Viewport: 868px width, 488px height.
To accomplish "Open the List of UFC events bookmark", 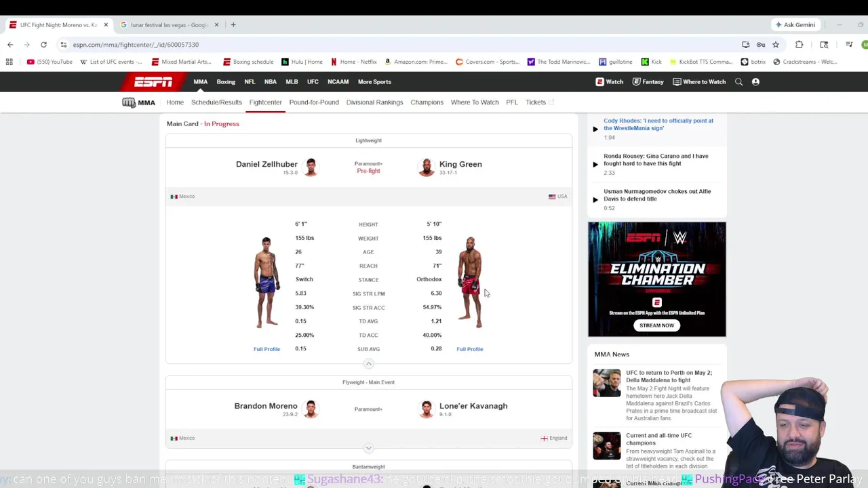I will (x=111, y=62).
